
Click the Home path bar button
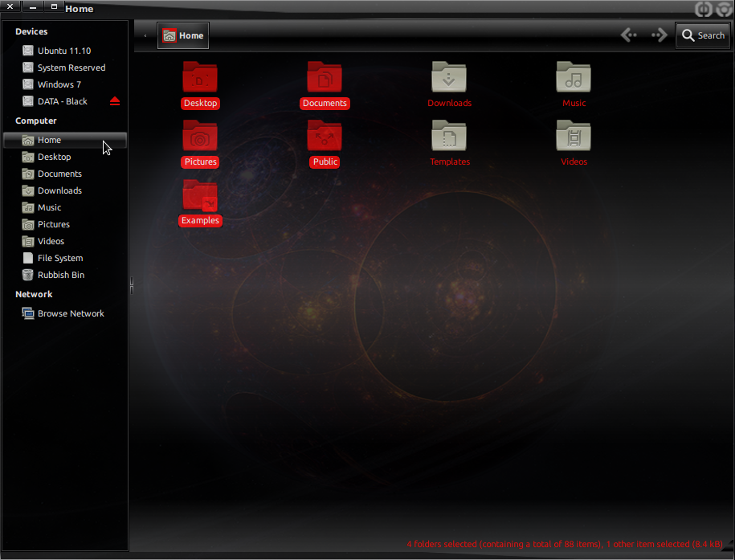(183, 35)
